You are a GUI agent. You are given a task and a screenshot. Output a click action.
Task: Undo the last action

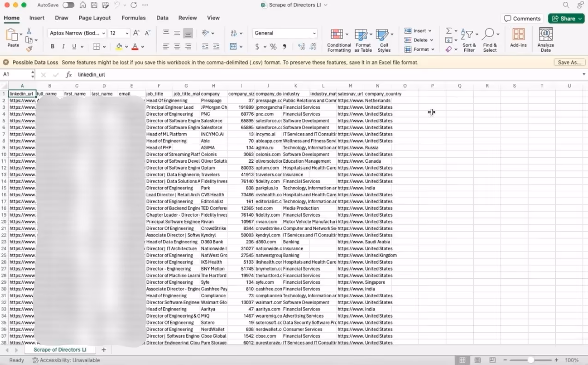point(117,5)
